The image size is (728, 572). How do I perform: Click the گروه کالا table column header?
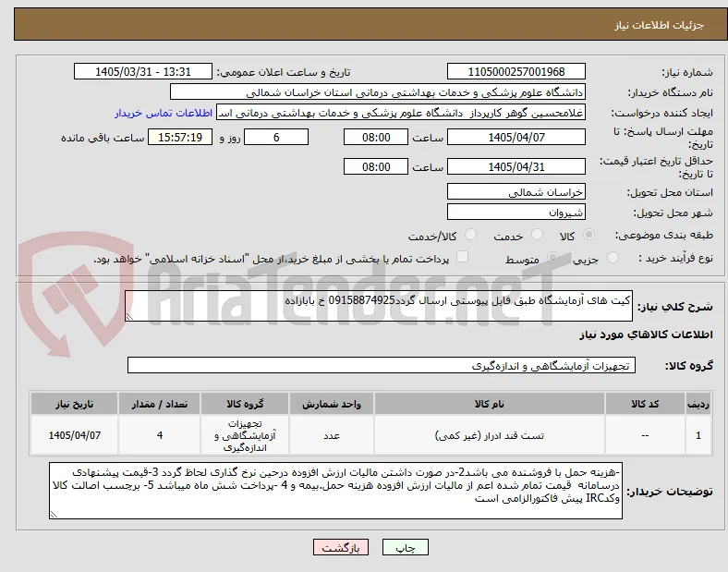[x=245, y=404]
